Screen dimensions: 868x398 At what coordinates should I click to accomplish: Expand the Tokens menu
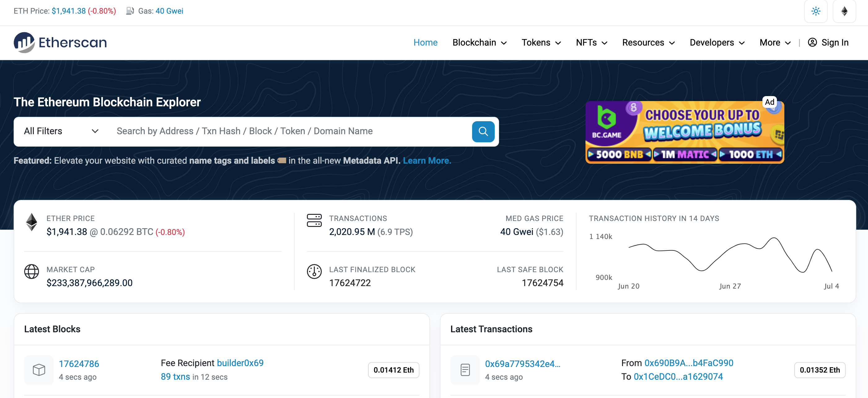(x=541, y=42)
